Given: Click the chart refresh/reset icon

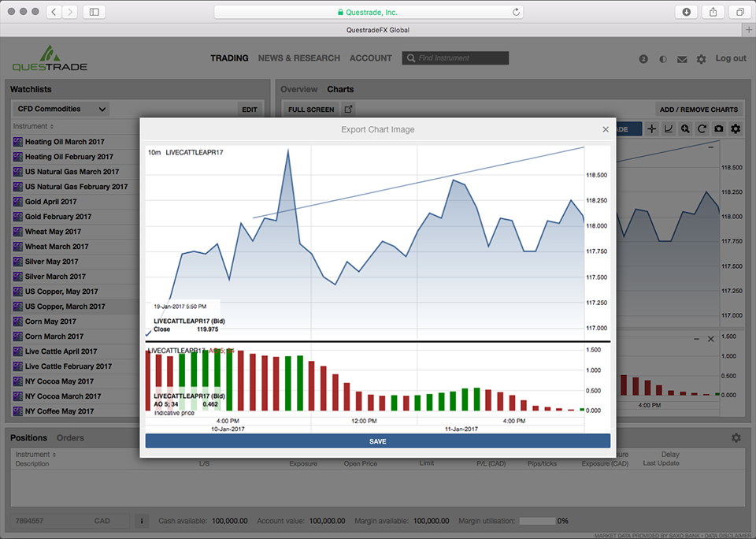Looking at the screenshot, I should 702,128.
